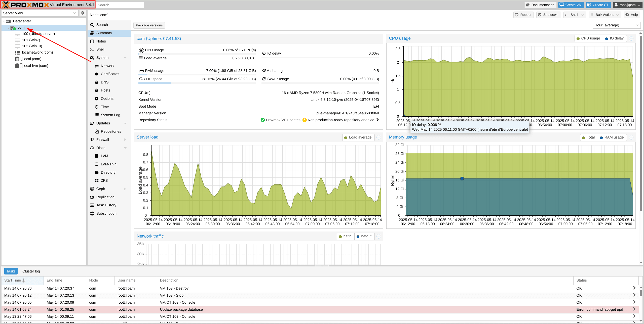The width and height of the screenshot is (644, 324).
Task: Click the Replication retweet icon
Action: (x=92, y=197)
